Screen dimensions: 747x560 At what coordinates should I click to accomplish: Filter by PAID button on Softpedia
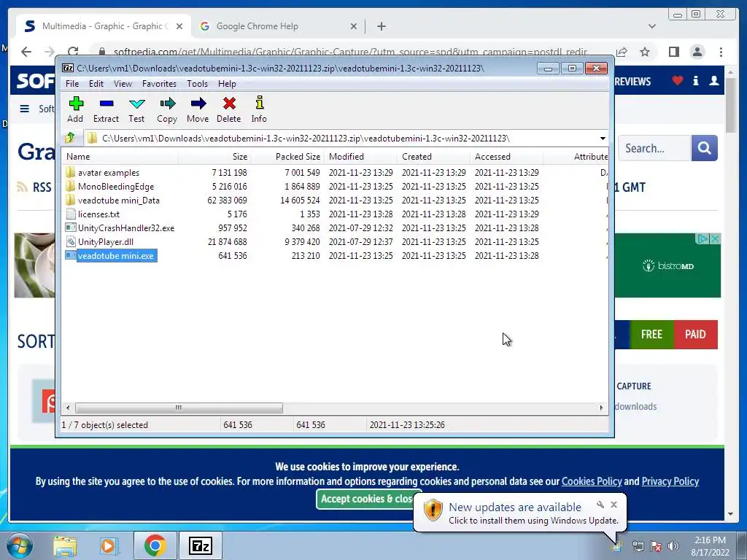pos(695,334)
